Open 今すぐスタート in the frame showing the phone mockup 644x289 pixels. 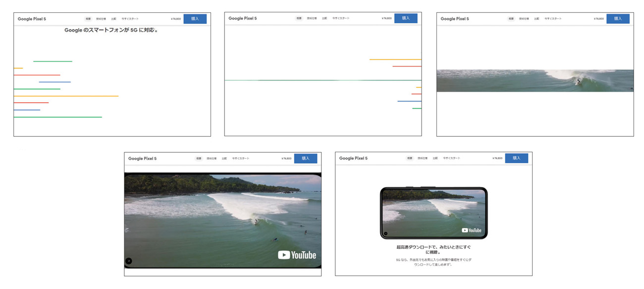click(452, 158)
